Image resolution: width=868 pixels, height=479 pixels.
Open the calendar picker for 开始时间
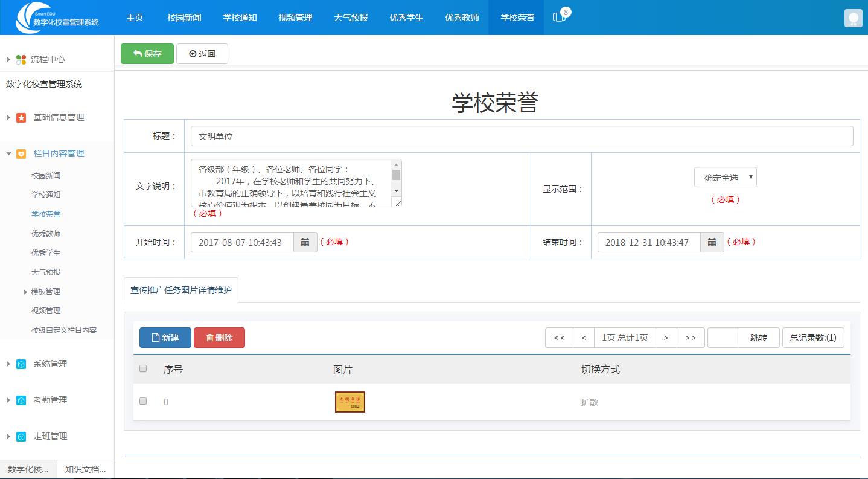point(305,242)
